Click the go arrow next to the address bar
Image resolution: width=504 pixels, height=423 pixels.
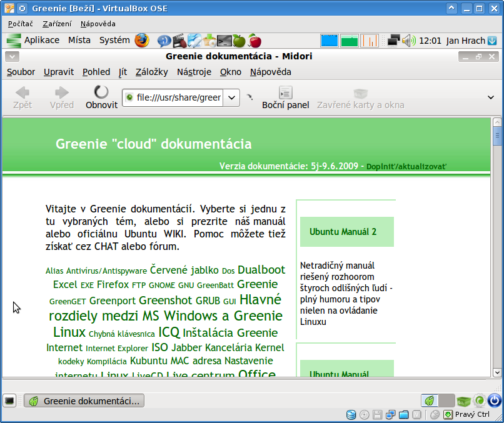tap(249, 97)
